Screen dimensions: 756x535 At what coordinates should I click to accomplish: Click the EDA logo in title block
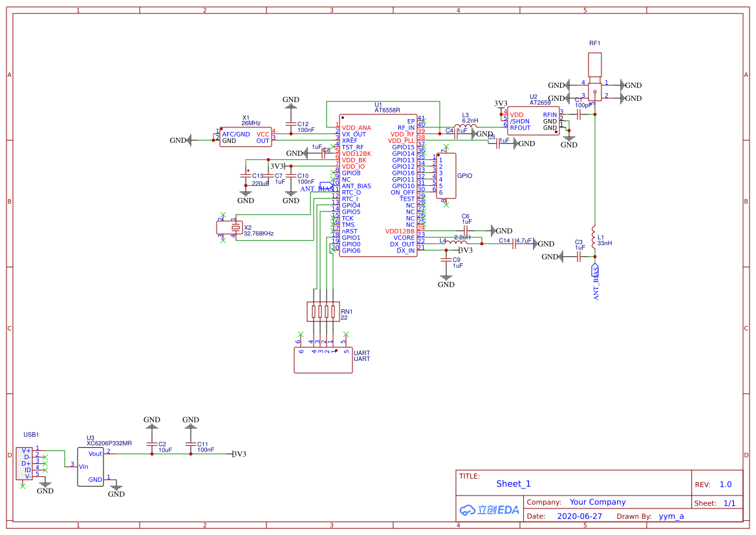[x=489, y=510]
